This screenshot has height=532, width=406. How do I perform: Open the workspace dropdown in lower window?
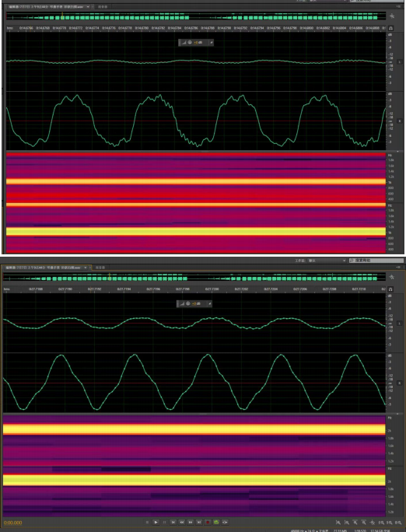[x=327, y=261]
